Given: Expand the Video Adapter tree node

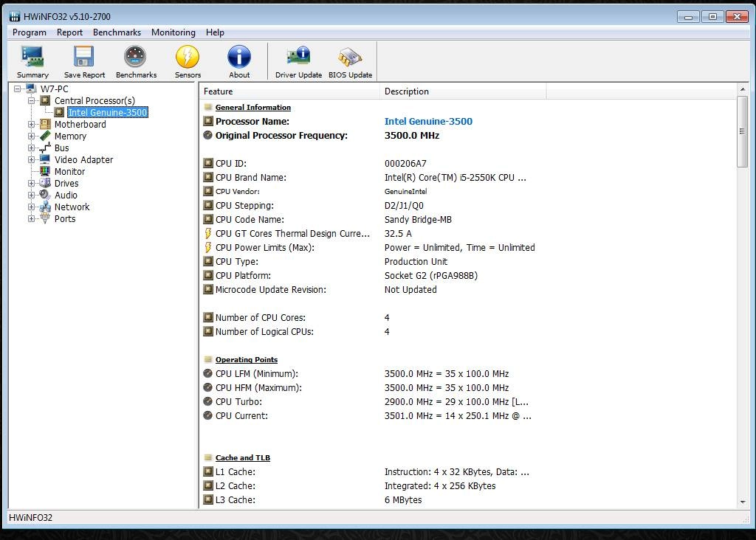Looking at the screenshot, I should coord(31,159).
